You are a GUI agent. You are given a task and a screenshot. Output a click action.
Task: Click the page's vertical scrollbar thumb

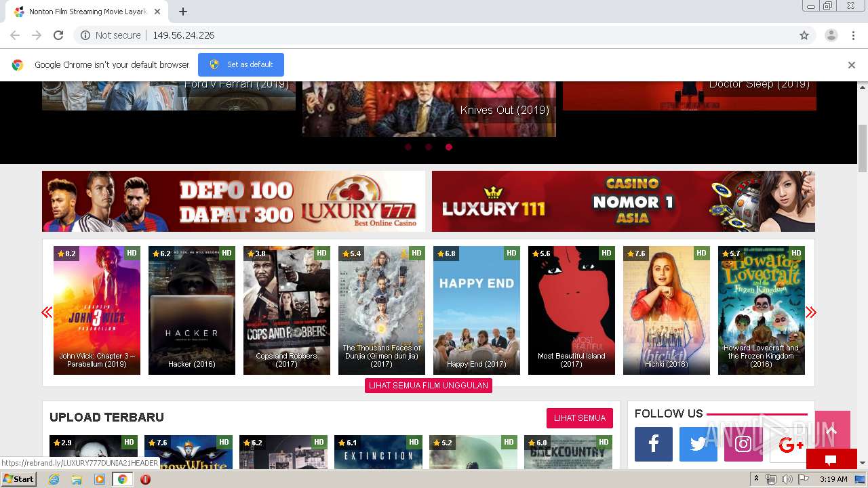pos(863,148)
